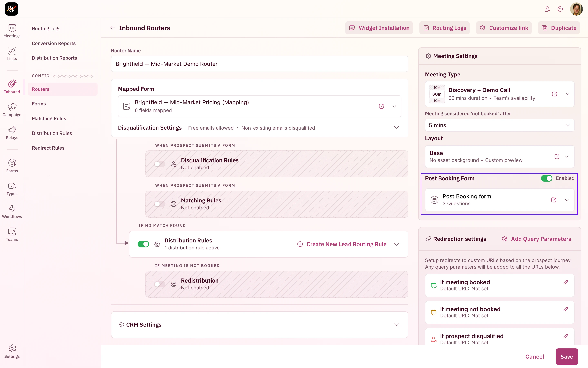Image resolution: width=588 pixels, height=368 pixels.
Task: Open Base layout external link icon
Action: click(557, 156)
